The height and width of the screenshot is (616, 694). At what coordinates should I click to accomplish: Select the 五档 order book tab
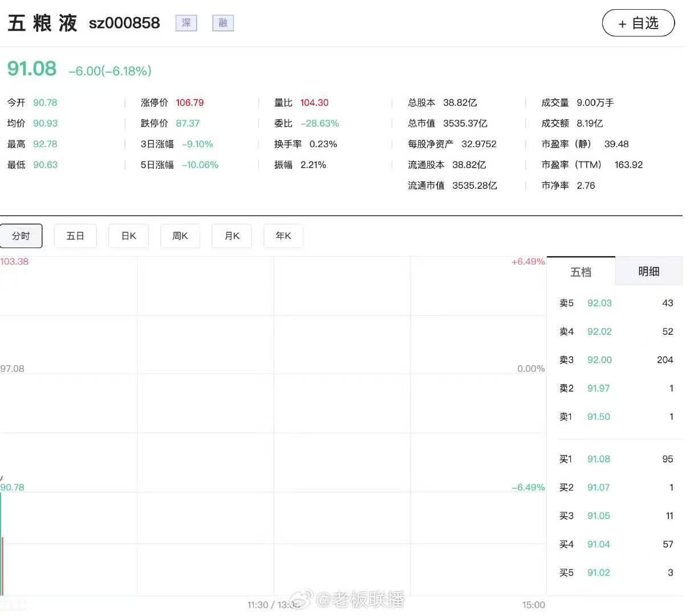(x=581, y=271)
